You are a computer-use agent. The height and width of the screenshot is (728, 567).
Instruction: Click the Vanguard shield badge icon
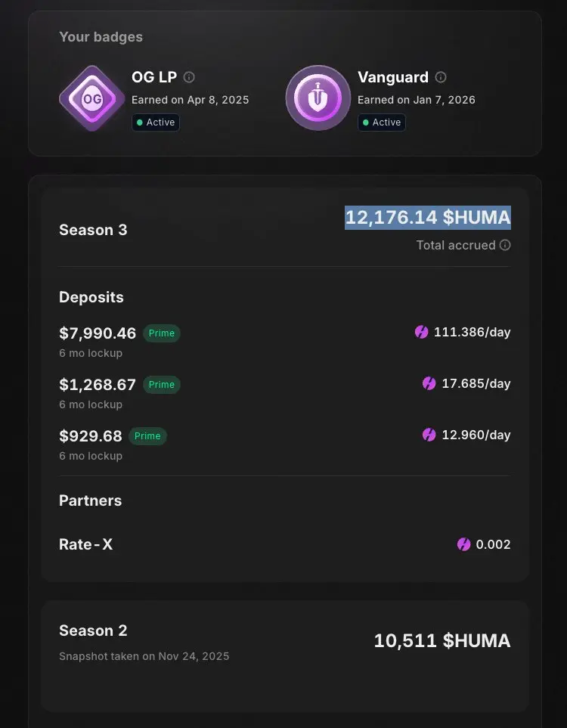(x=318, y=98)
